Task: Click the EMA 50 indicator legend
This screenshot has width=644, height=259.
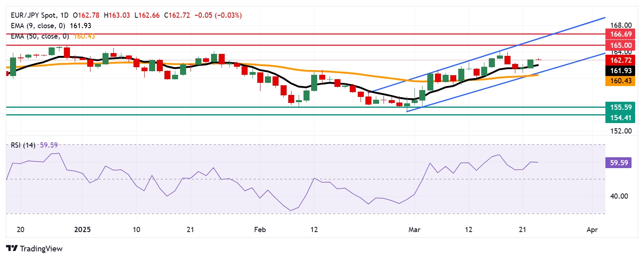Action: [x=52, y=36]
